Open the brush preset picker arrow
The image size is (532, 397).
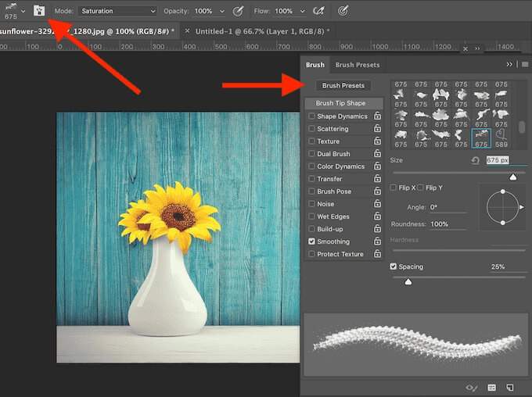pyautogui.click(x=23, y=11)
